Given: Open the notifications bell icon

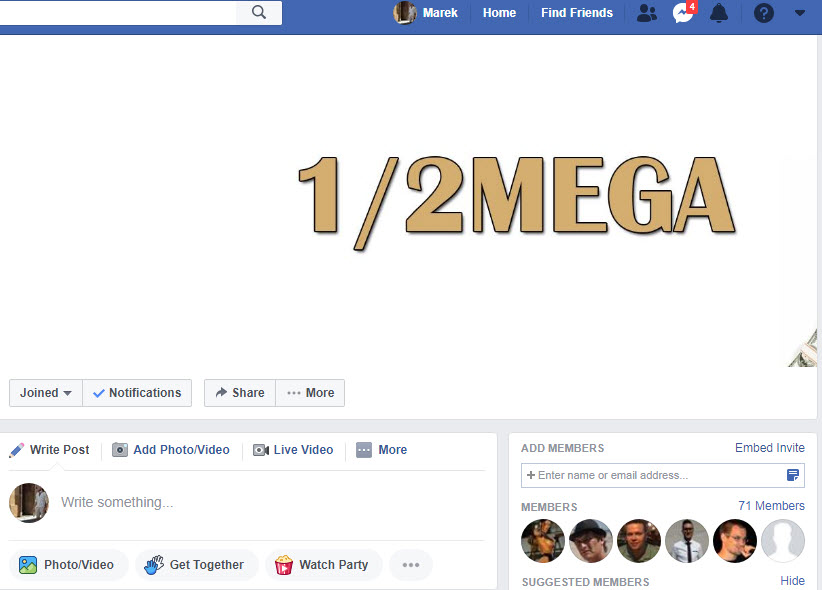Looking at the screenshot, I should coord(719,13).
